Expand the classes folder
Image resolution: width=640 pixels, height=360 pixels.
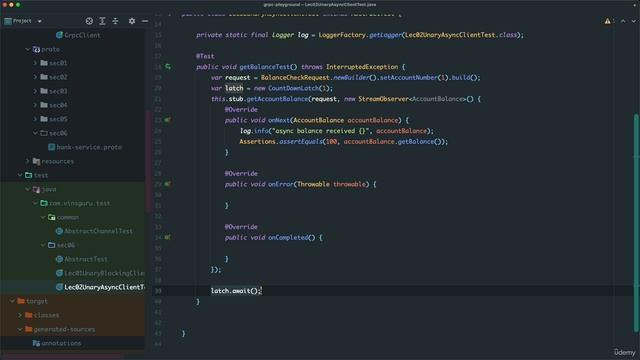tap(20, 315)
